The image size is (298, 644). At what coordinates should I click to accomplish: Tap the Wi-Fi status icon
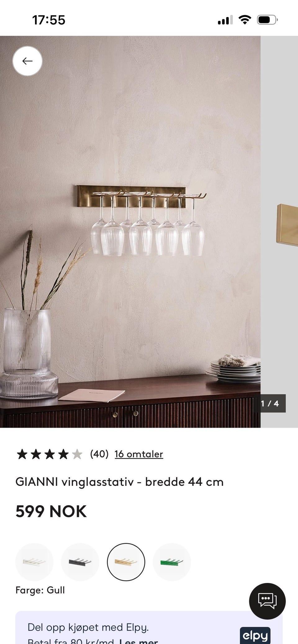coord(245,20)
